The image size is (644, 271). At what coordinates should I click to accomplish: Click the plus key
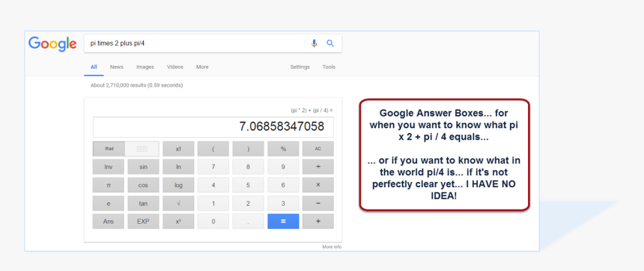tap(318, 222)
